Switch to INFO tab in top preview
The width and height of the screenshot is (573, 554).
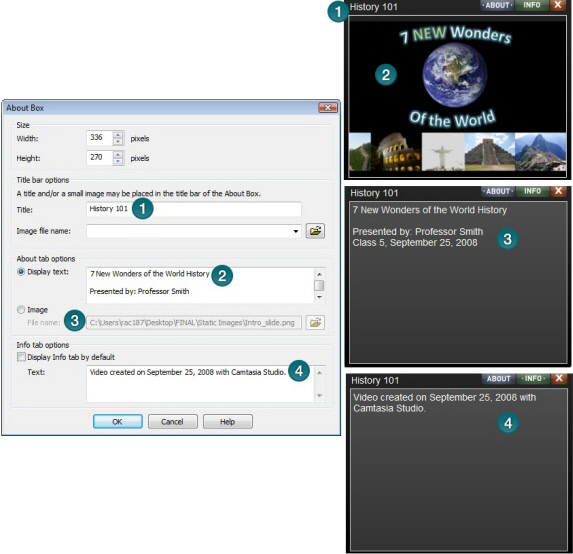[x=531, y=5]
